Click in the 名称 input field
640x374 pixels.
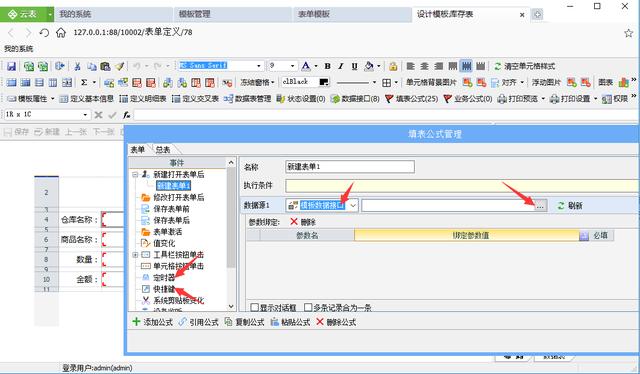350,167
